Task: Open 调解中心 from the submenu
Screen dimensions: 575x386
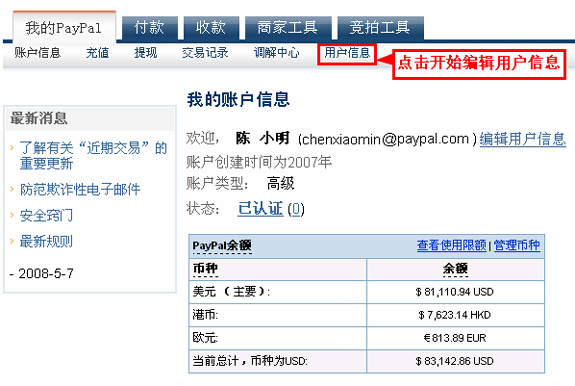Action: (277, 53)
